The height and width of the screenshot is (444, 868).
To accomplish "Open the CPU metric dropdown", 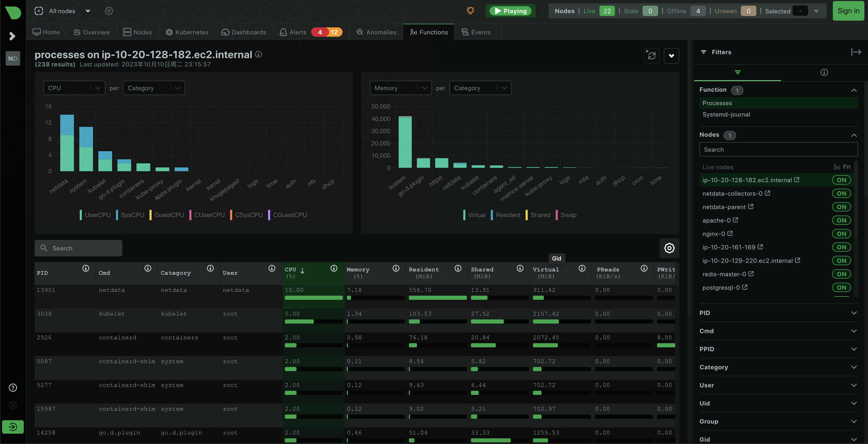I will (74, 88).
